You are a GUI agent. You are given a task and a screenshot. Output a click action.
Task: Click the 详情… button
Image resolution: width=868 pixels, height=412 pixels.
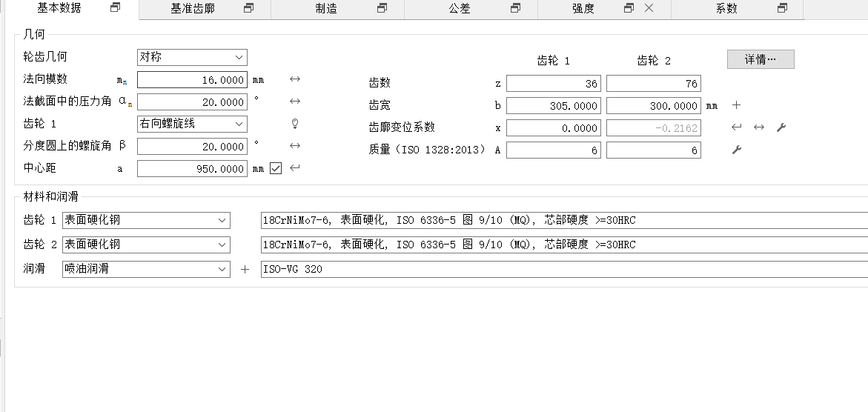click(x=760, y=59)
